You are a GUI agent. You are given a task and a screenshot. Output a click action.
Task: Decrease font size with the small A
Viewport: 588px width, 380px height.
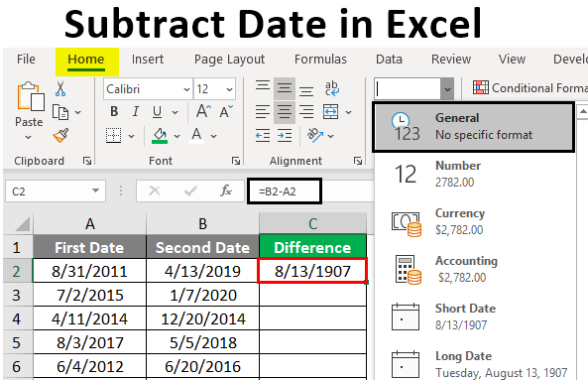(226, 111)
